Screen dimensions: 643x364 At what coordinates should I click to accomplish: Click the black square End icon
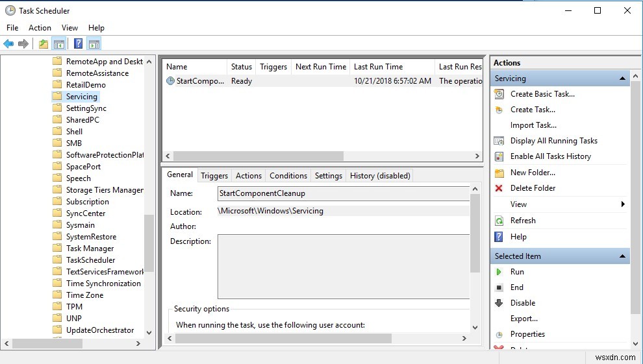[x=499, y=287]
